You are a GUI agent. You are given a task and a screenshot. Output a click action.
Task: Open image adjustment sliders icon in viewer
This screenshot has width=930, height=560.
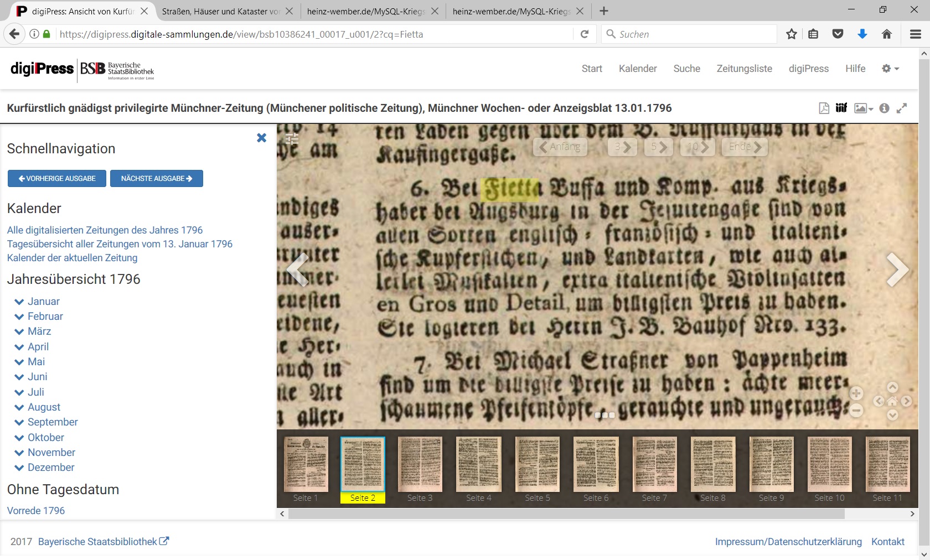[x=292, y=139]
